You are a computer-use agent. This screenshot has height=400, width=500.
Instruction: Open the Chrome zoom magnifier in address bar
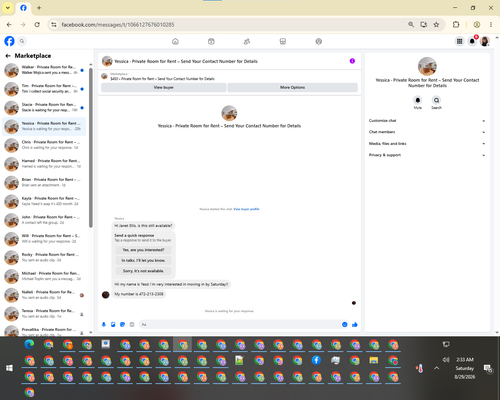(411, 25)
